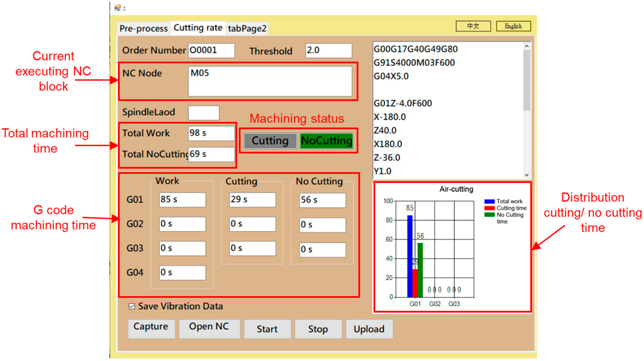The width and height of the screenshot is (644, 361).
Task: Click the G04 Work time field
Action: pyautogui.click(x=182, y=273)
